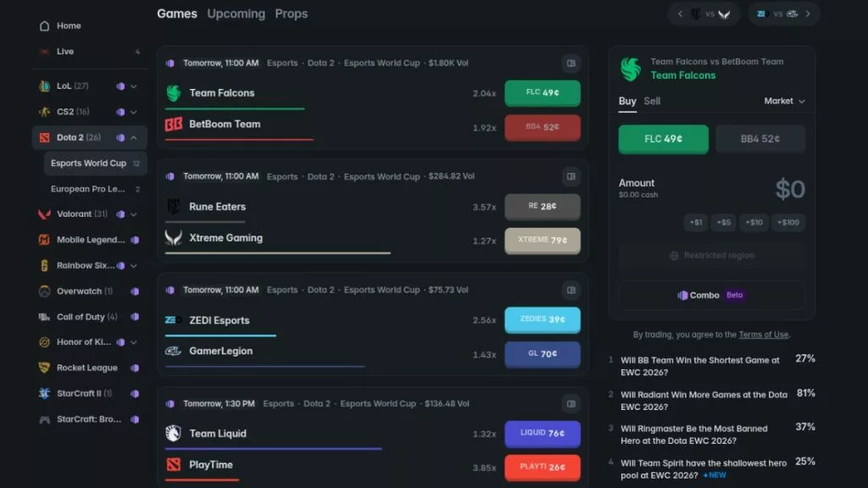Image resolution: width=868 pixels, height=488 pixels.
Task: Click the BetBoom Team logo
Action: 173,125
